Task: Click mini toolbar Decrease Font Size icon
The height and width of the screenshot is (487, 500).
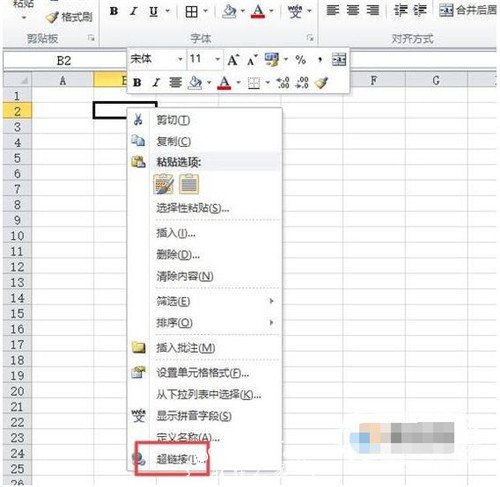Action: tap(252, 60)
